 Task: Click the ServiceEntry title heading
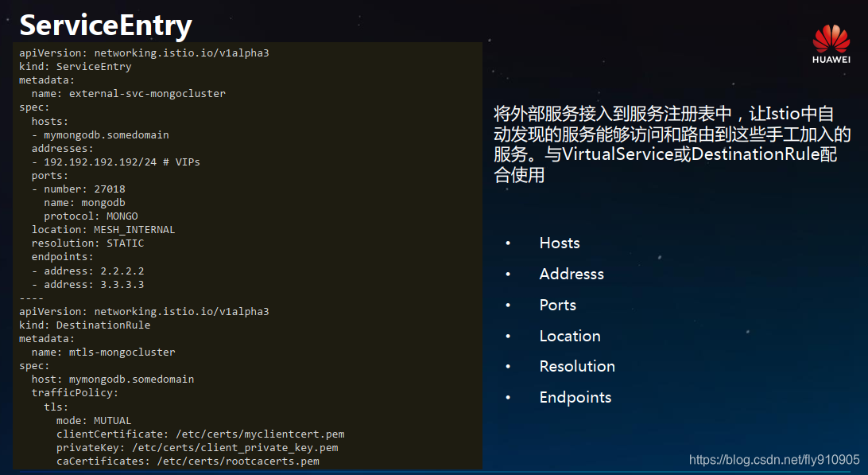coord(105,25)
